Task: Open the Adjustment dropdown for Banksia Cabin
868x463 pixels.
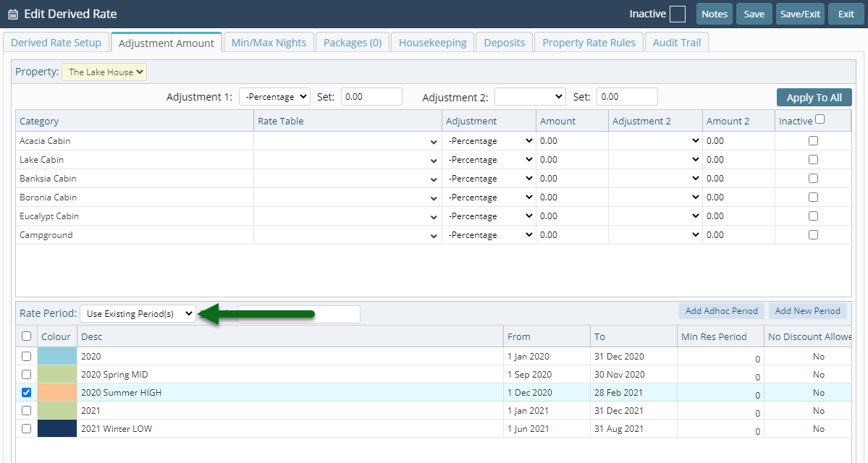Action: pyautogui.click(x=489, y=179)
